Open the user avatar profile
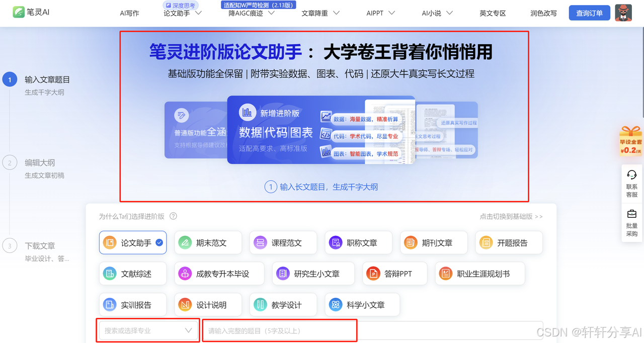The width and height of the screenshot is (644, 343). click(x=623, y=13)
